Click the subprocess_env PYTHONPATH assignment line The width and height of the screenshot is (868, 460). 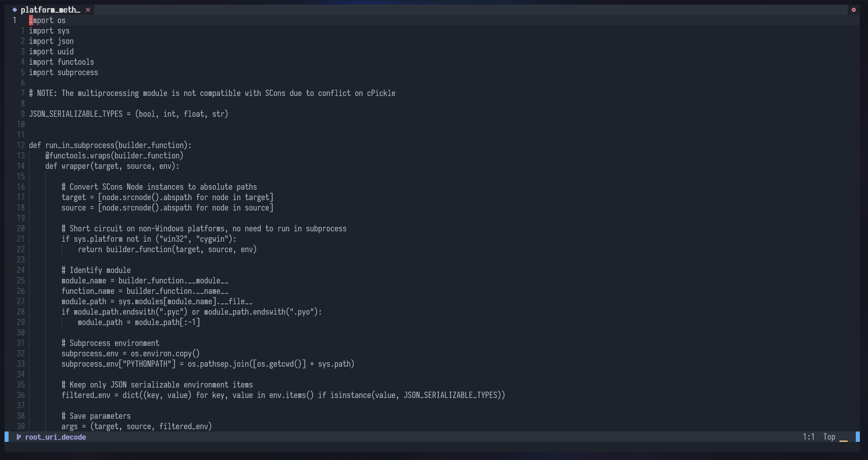pyautogui.click(x=208, y=364)
